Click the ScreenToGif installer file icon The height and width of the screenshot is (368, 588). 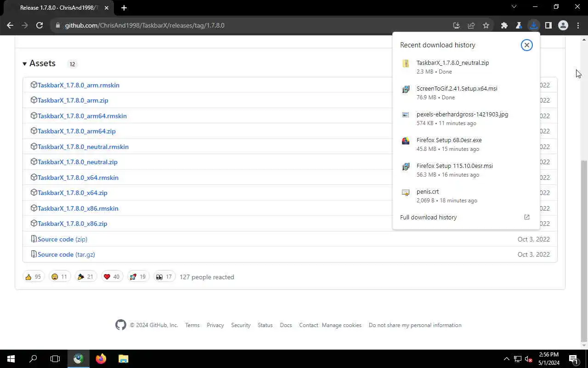click(406, 89)
